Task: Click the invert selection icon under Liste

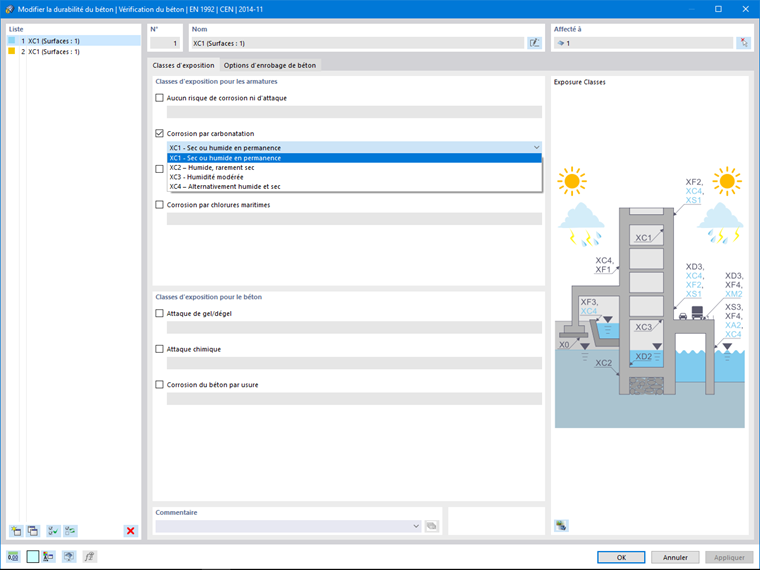Action: 70,531
